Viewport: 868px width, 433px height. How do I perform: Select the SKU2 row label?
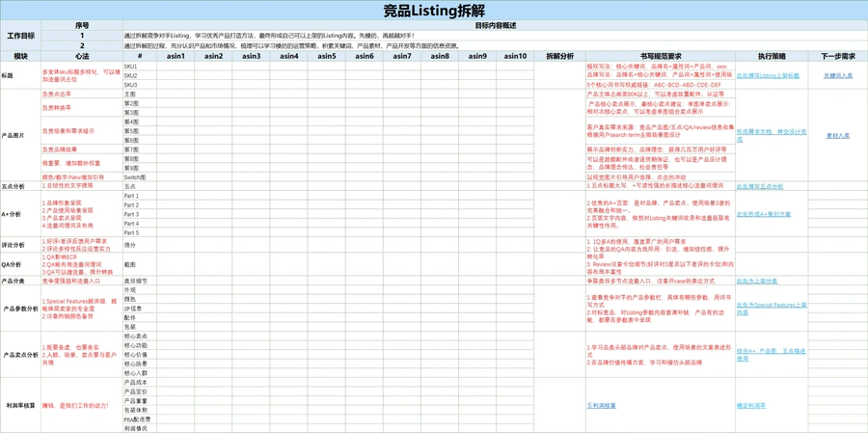[x=140, y=75]
